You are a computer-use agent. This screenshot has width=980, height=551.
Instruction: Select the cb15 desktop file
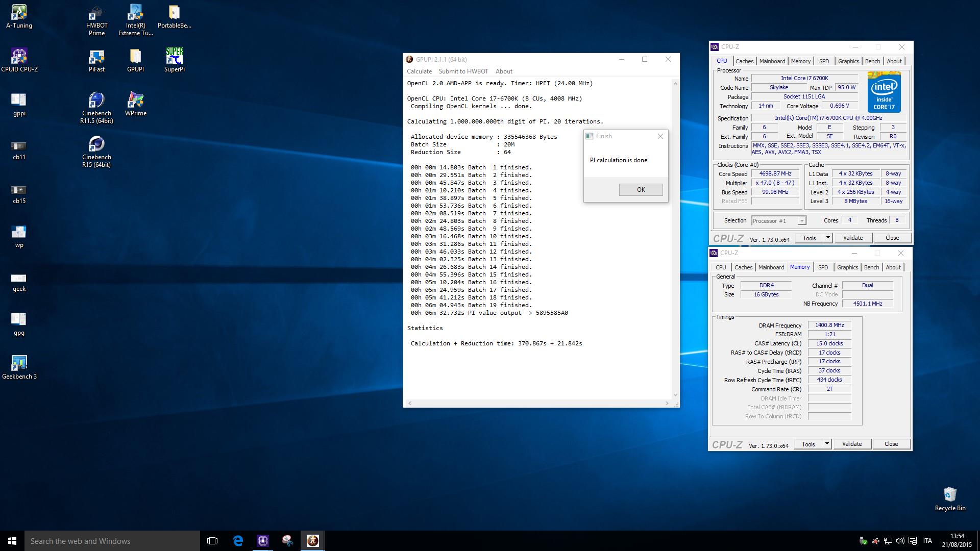(x=19, y=194)
